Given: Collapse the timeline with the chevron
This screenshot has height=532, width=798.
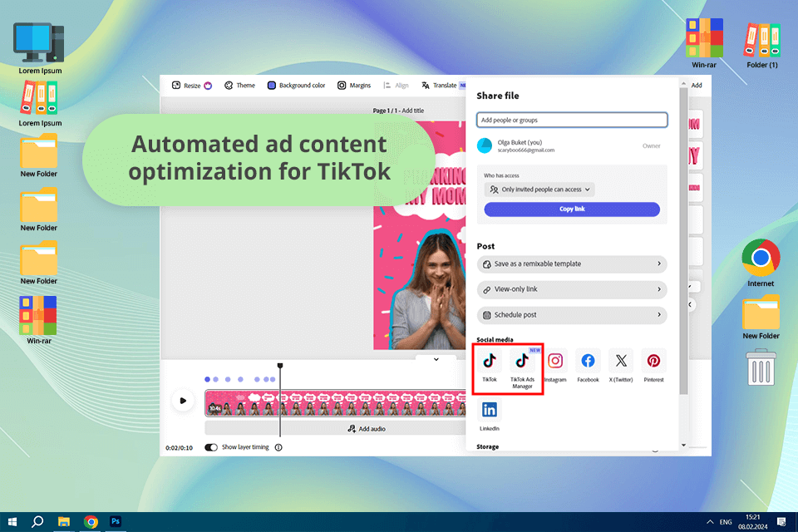Looking at the screenshot, I should tap(436, 359).
